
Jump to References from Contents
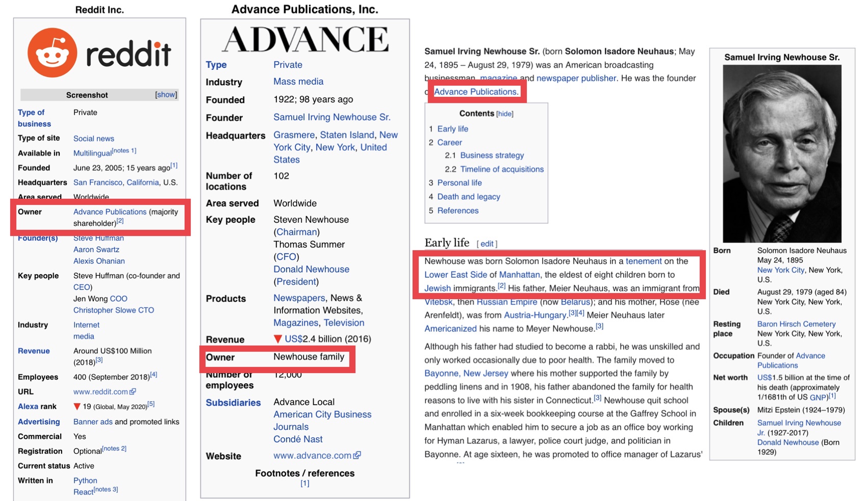pos(458,210)
